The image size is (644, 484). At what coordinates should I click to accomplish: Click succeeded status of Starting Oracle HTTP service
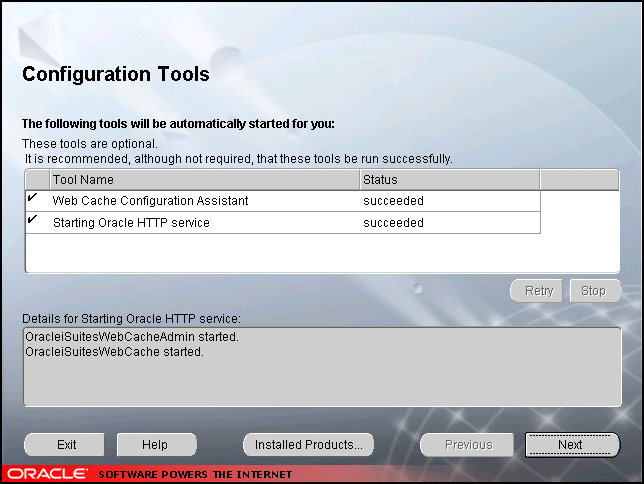393,223
